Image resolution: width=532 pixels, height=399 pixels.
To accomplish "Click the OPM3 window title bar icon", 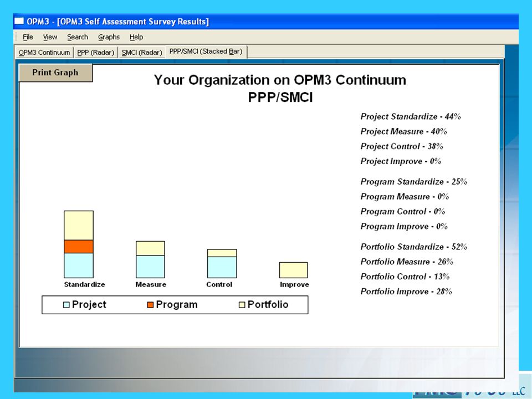I will 19,21.
